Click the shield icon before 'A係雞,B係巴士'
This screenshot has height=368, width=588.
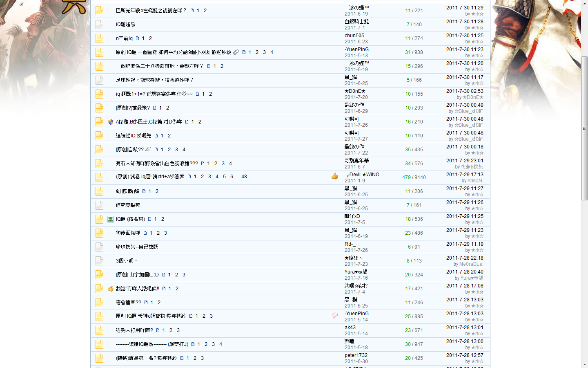click(111, 122)
